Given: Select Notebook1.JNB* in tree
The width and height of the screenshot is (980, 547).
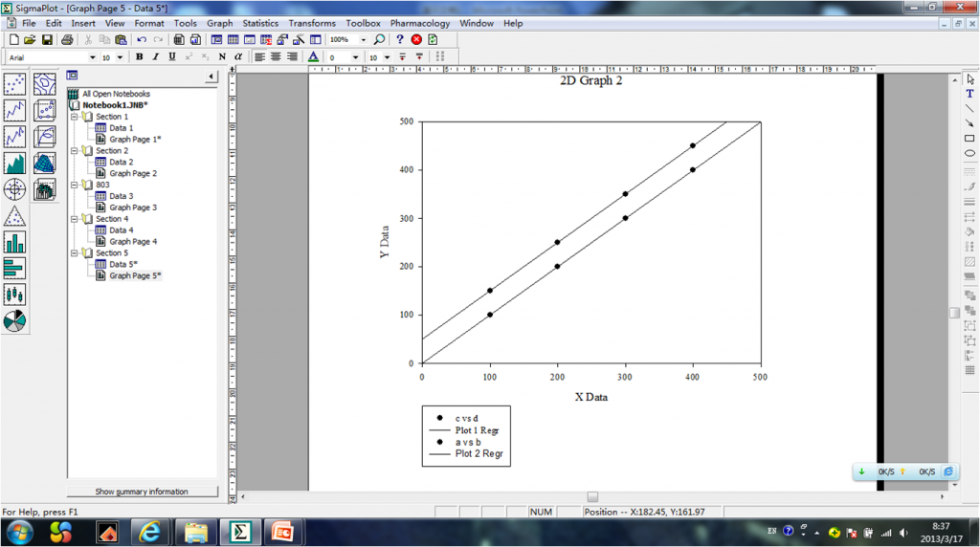Looking at the screenshot, I should tap(116, 105).
